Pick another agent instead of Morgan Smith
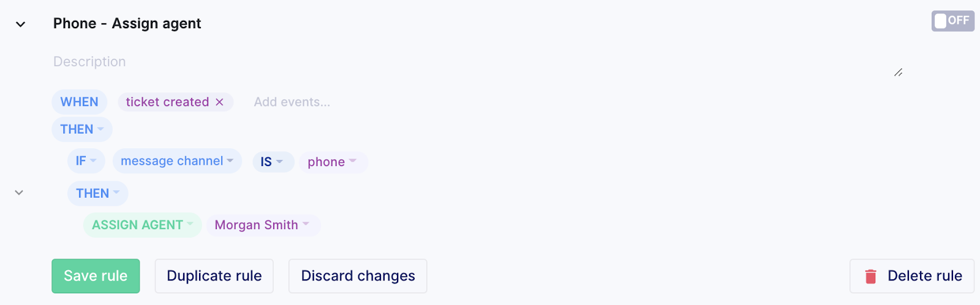980x305 pixels. coord(263,225)
